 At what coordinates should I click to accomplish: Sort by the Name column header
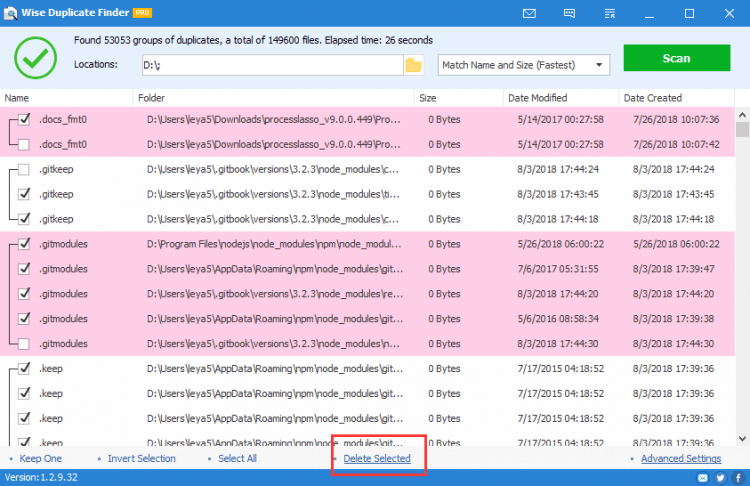point(66,98)
